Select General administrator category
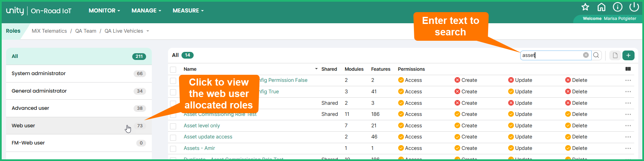Image resolution: width=644 pixels, height=161 pixels. pos(79,91)
